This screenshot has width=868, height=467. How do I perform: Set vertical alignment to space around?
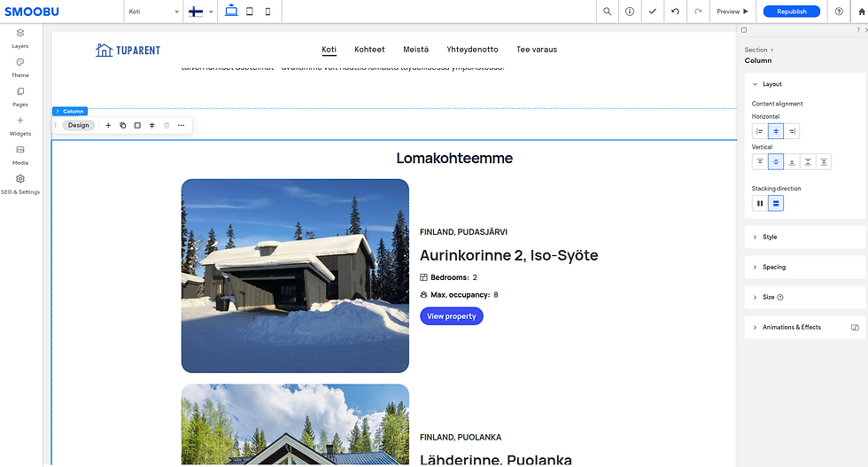tap(824, 162)
